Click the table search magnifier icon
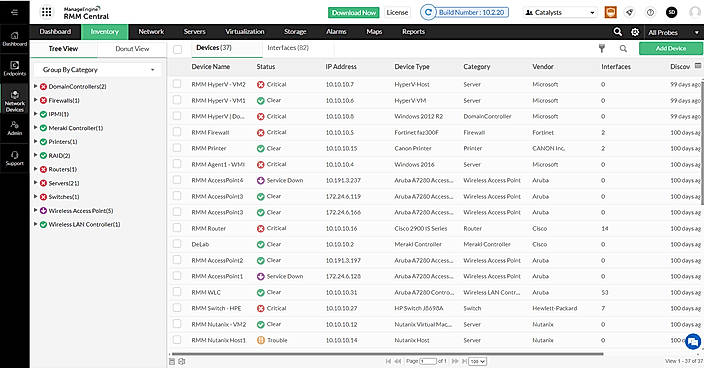The image size is (704, 368). pyautogui.click(x=623, y=48)
